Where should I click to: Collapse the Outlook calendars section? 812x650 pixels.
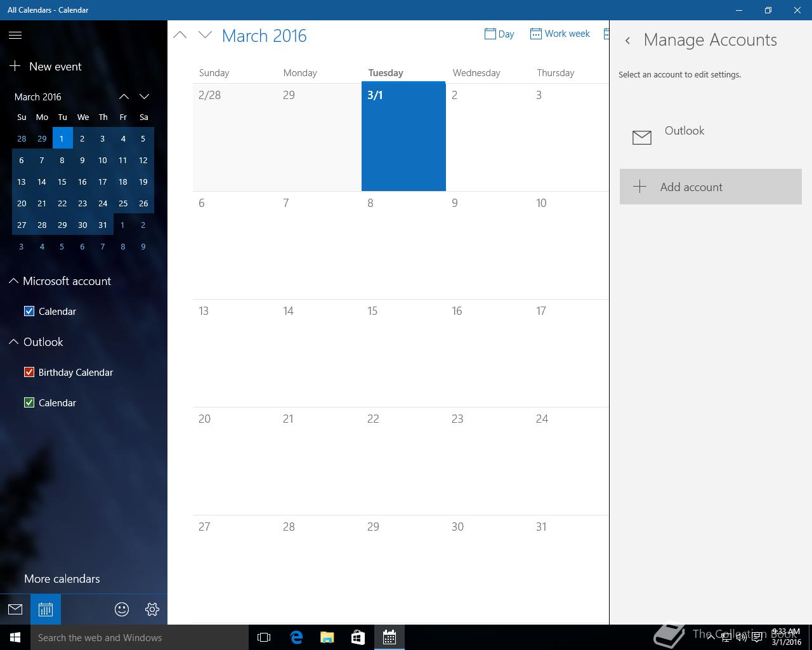pyautogui.click(x=13, y=342)
